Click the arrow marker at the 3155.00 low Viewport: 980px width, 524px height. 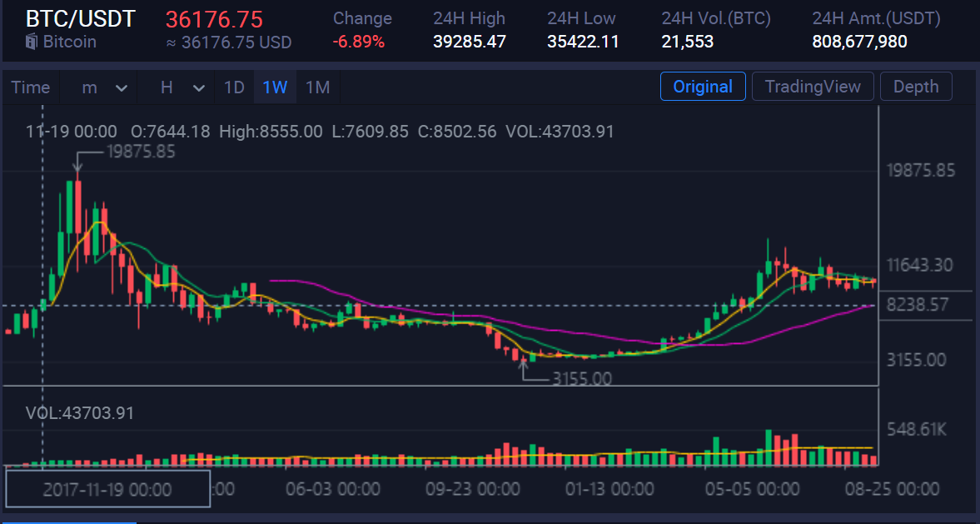click(524, 367)
